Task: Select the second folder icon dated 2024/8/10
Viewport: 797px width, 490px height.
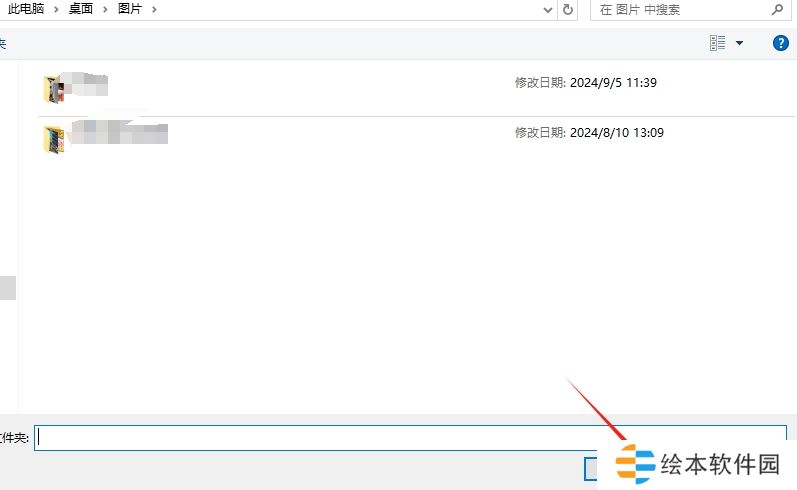Action: tap(54, 138)
